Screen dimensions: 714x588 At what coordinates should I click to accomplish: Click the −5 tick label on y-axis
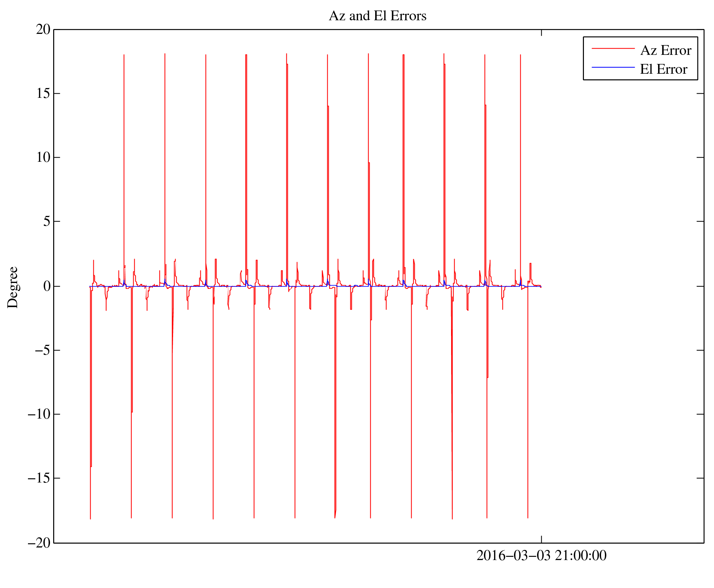[x=43, y=350]
